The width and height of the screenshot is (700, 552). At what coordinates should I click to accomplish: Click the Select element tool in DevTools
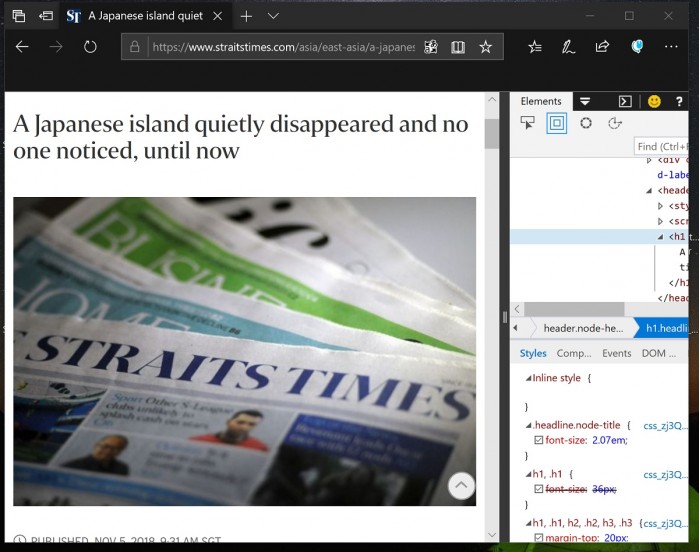tap(527, 123)
